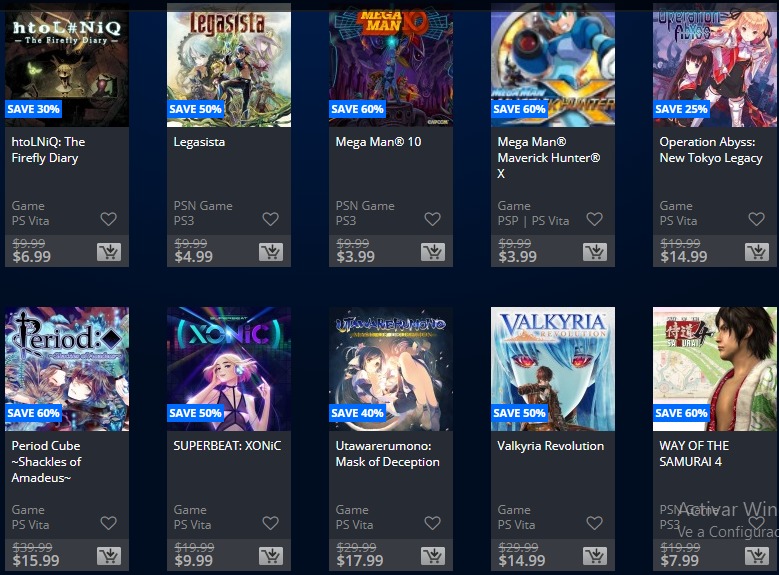The image size is (779, 575).
Task: Toggle wishlist heart for Mega Man 10
Action: tap(432, 219)
